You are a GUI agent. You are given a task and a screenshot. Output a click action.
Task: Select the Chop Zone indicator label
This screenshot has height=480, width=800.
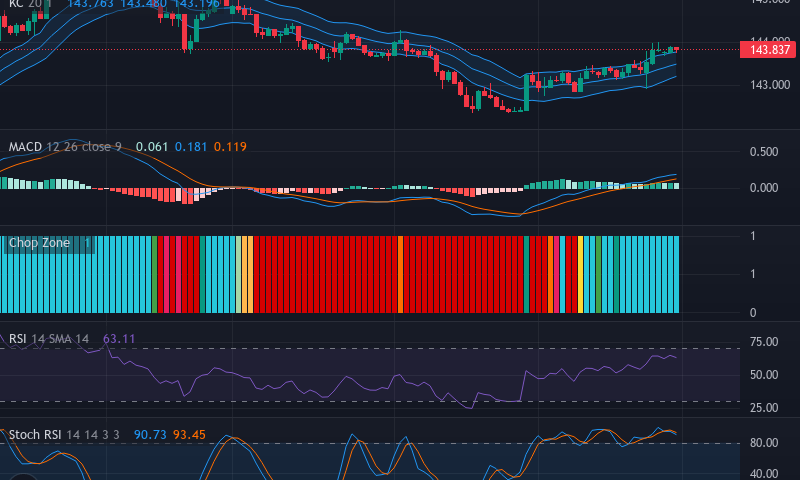pyautogui.click(x=39, y=243)
